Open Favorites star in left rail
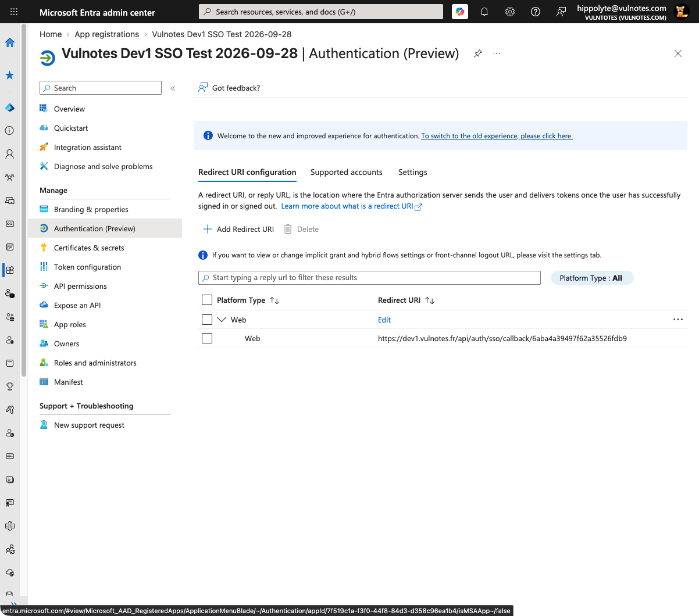 click(10, 75)
